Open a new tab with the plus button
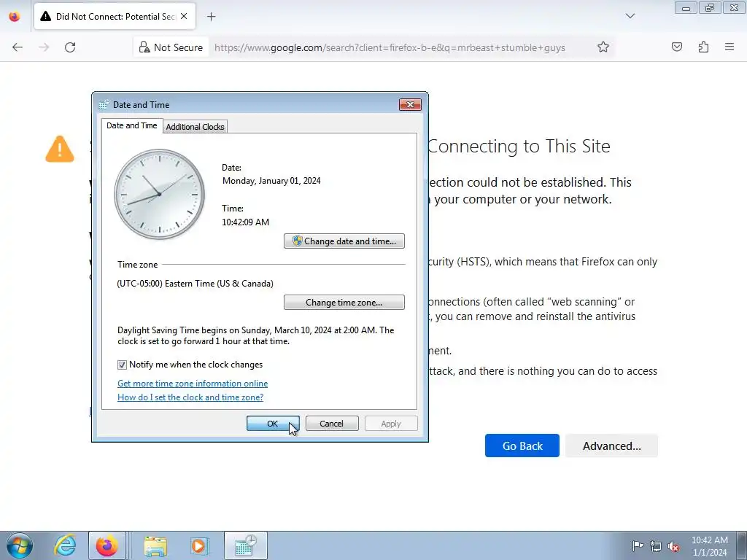747x560 pixels. [211, 17]
